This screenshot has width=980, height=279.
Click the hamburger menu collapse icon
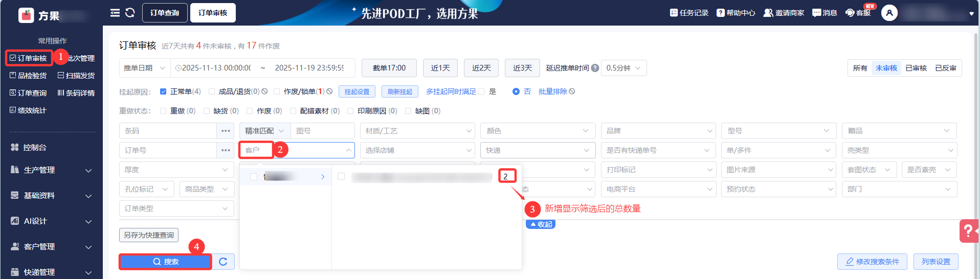[115, 13]
